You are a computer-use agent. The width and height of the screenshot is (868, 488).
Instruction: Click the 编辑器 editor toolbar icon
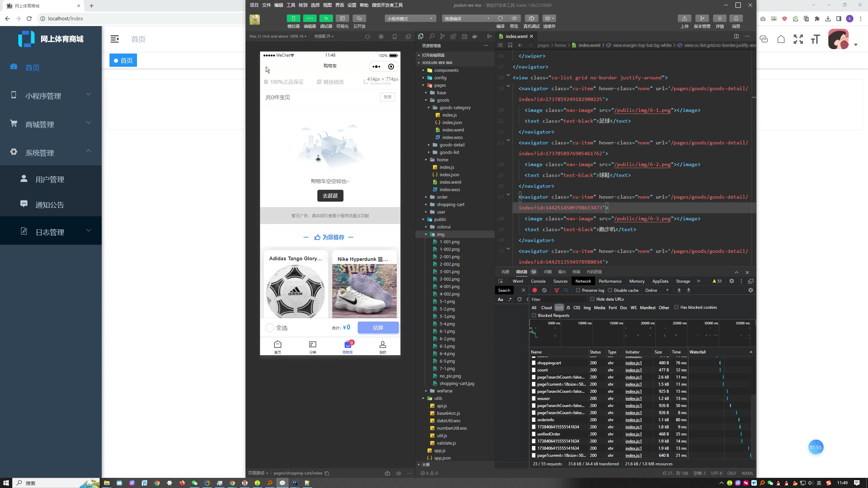[310, 18]
